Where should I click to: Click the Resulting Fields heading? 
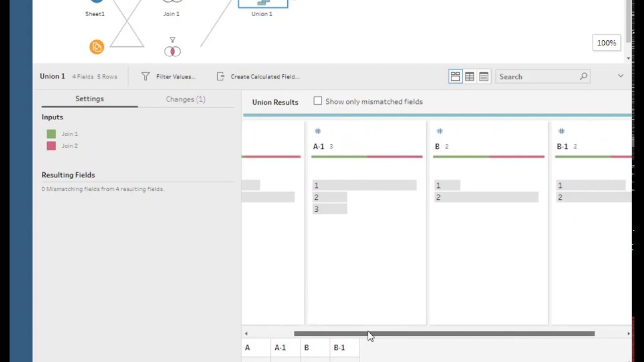click(68, 175)
